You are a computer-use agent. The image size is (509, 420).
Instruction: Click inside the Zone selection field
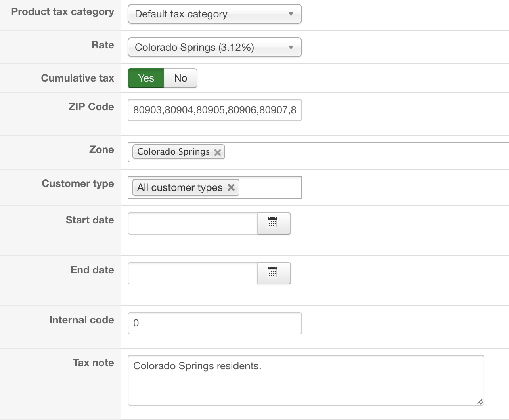point(357,152)
